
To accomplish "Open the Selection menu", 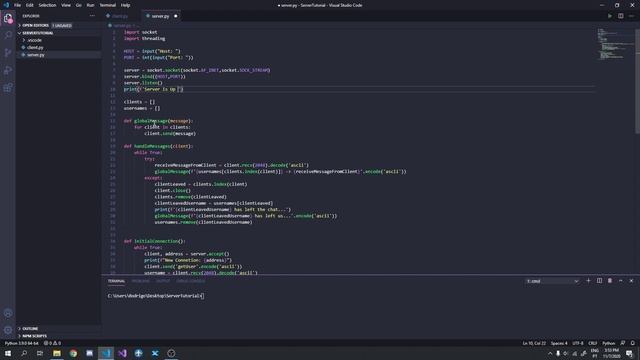I will tap(47, 5).
